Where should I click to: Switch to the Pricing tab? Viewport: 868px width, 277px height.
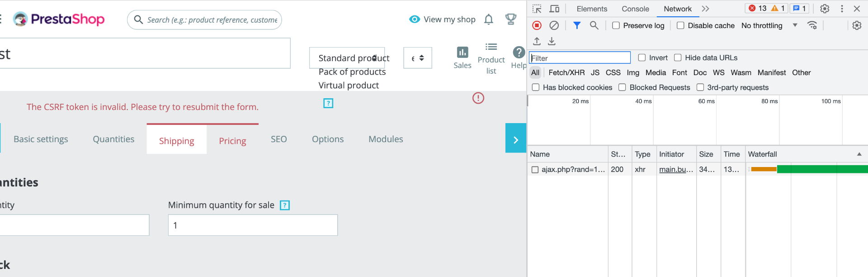click(x=232, y=141)
